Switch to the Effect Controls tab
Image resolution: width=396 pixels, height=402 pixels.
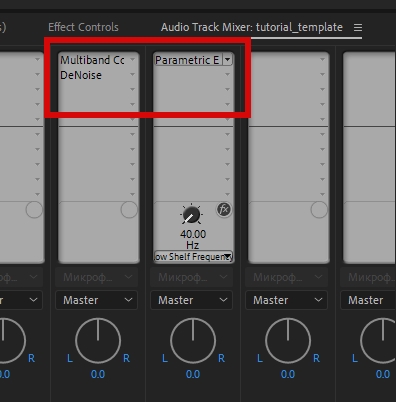pyautogui.click(x=83, y=27)
